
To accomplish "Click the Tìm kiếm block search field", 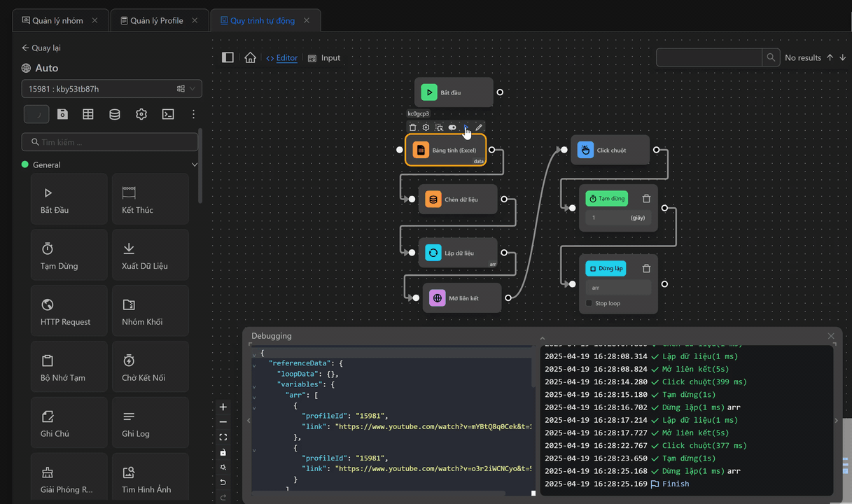I will click(x=110, y=142).
